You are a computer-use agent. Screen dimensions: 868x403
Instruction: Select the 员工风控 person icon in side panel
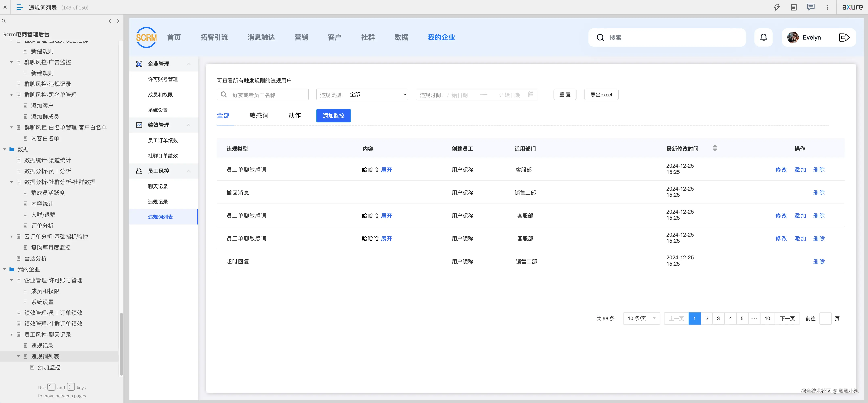[139, 171]
